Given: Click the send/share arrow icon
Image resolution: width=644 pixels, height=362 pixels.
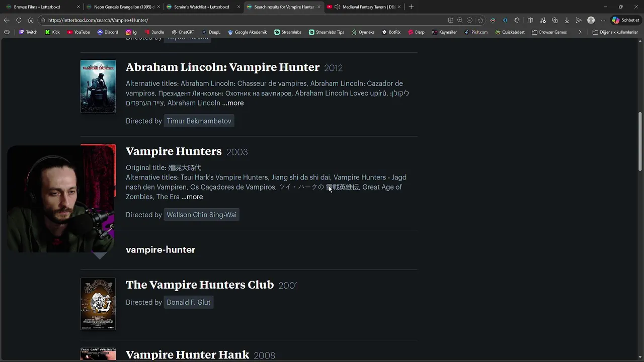Looking at the screenshot, I should tap(579, 20).
